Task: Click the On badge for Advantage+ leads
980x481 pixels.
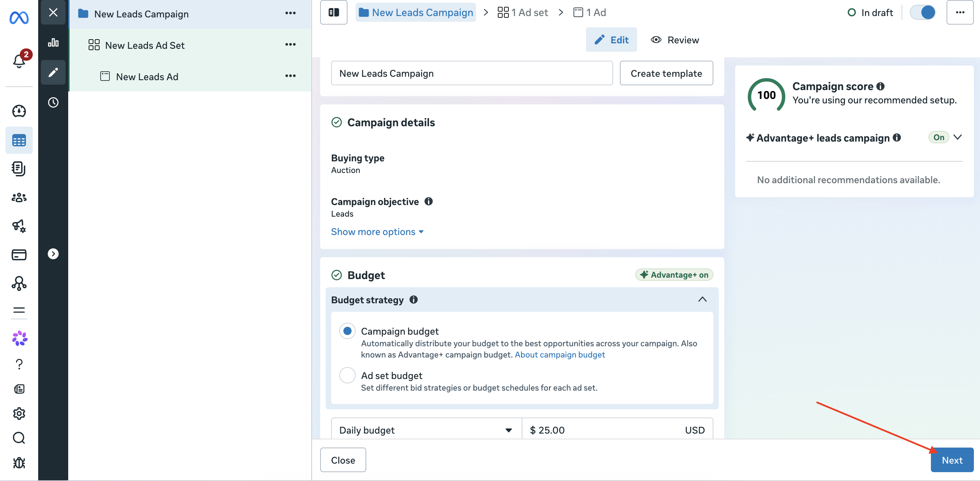Action: click(938, 137)
